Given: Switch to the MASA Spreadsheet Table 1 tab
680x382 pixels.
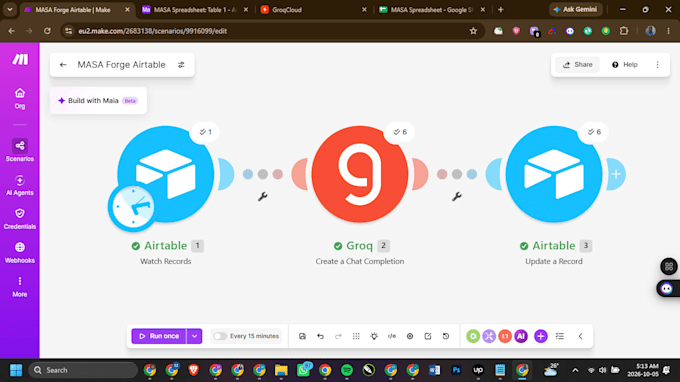Looking at the screenshot, I should click(195, 10).
